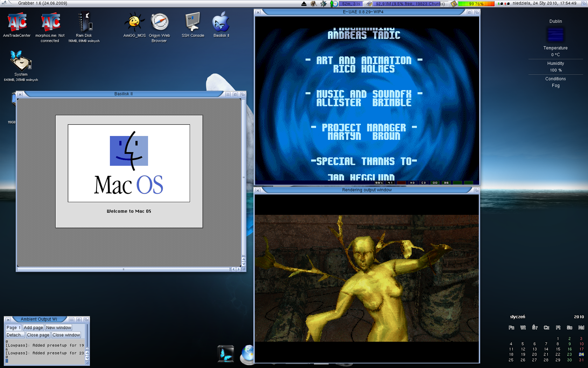Viewport: 588px width, 368px height.
Task: Click the Rendering output window title bar
Action: pyautogui.click(x=367, y=190)
